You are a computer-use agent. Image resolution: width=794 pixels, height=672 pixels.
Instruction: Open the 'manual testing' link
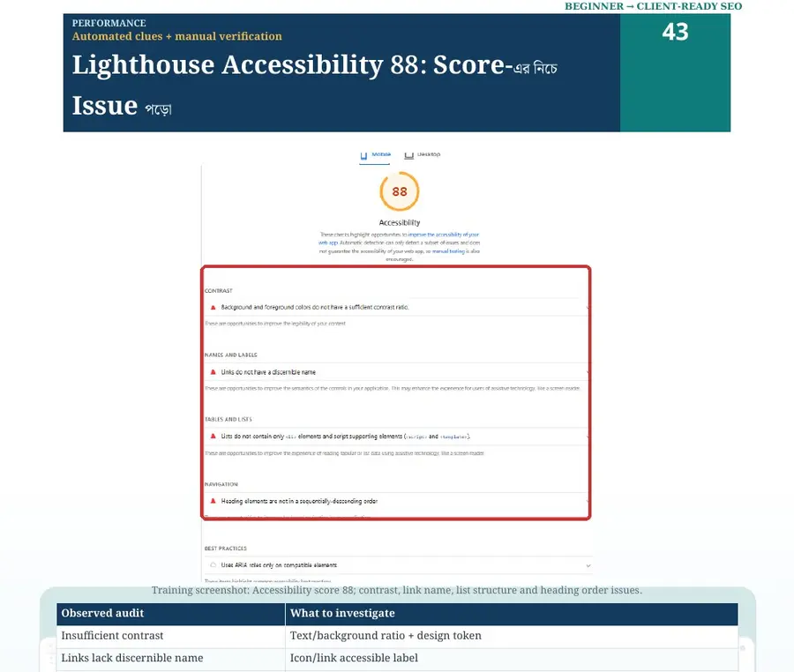coord(448,251)
